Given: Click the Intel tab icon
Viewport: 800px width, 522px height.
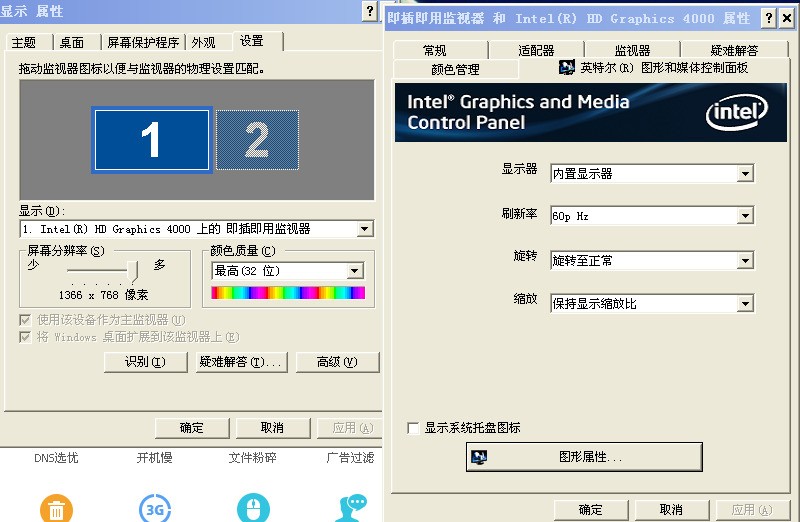Looking at the screenshot, I should [x=566, y=67].
